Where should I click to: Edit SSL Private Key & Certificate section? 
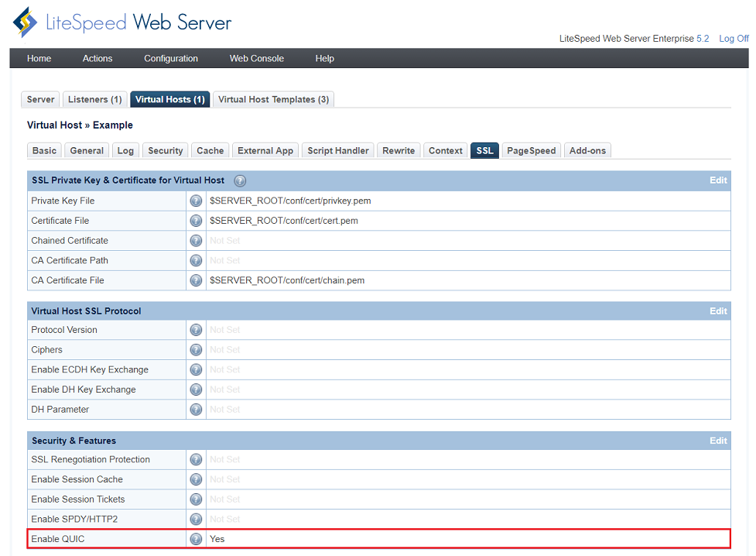point(718,180)
